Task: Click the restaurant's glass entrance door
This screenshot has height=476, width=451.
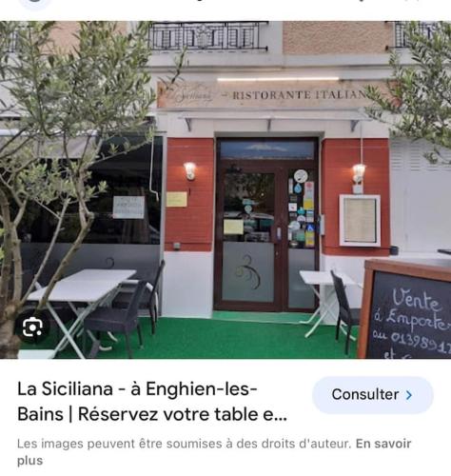Action: click(x=267, y=225)
